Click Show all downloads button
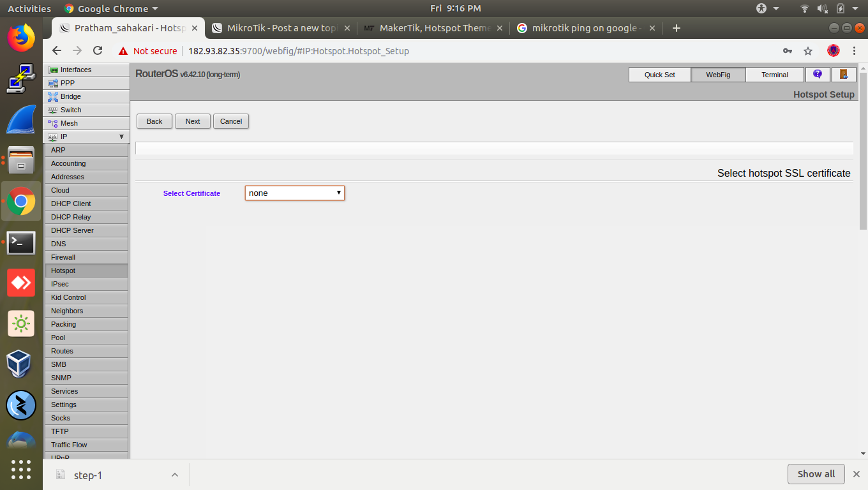 point(816,474)
